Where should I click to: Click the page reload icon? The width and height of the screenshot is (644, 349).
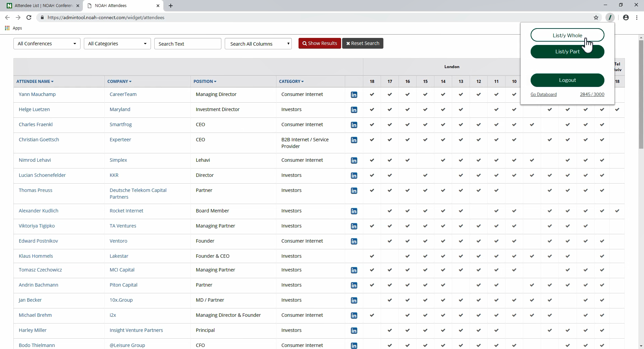point(29,17)
